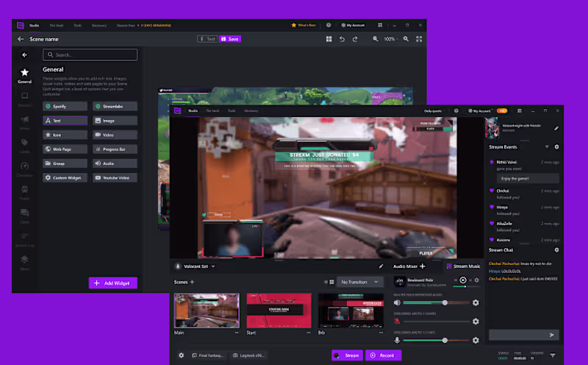Select the Youtube Video widget
The image size is (588, 365).
tap(115, 177)
